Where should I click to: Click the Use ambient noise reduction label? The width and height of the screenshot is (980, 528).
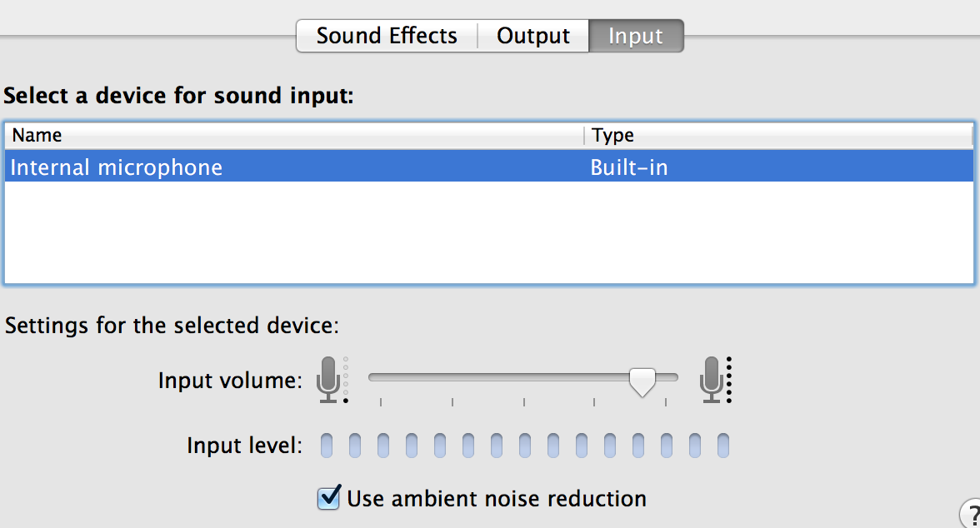tap(497, 499)
